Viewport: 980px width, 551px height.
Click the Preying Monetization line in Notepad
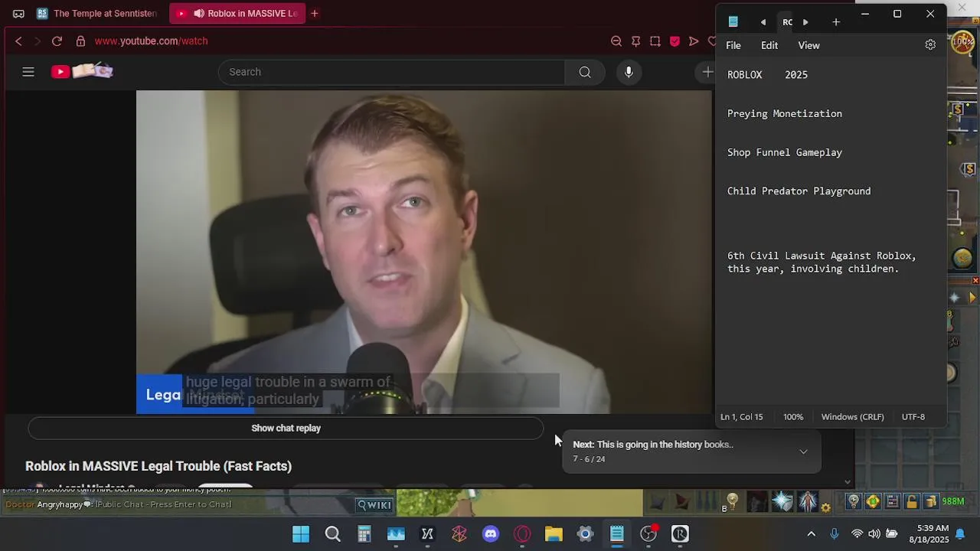coord(785,113)
